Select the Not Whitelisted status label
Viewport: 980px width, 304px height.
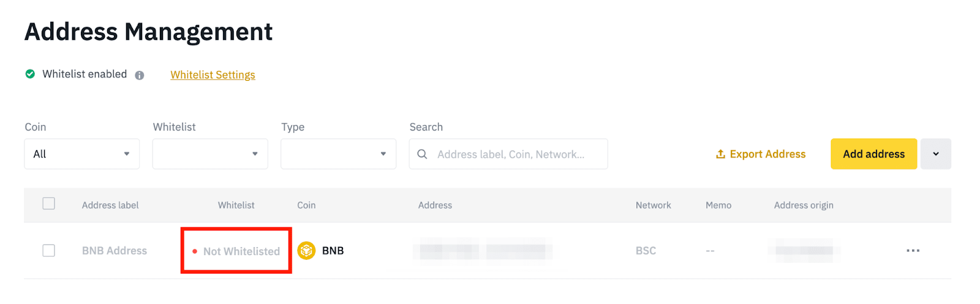coord(241,251)
